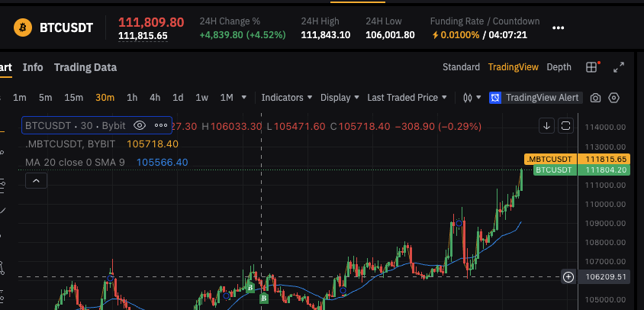Click the 24H Low value 106,001.80
Screen dimensions: 644x310
[x=390, y=35]
